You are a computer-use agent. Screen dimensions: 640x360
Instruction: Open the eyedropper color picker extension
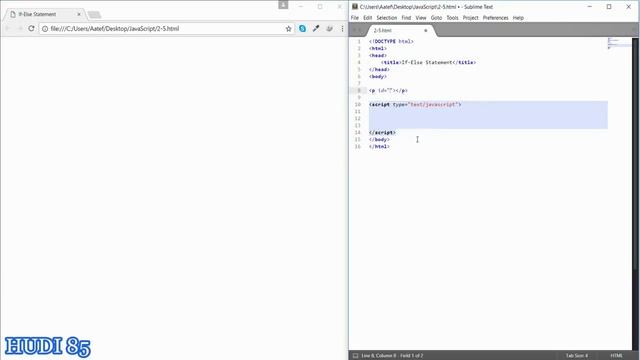316,29
